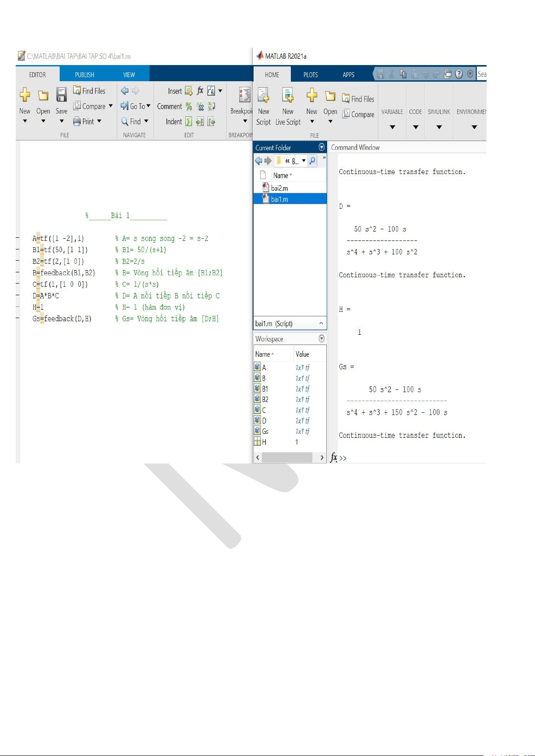The width and height of the screenshot is (535, 756).
Task: Switch to the PUBLISH tab
Action: 84,74
